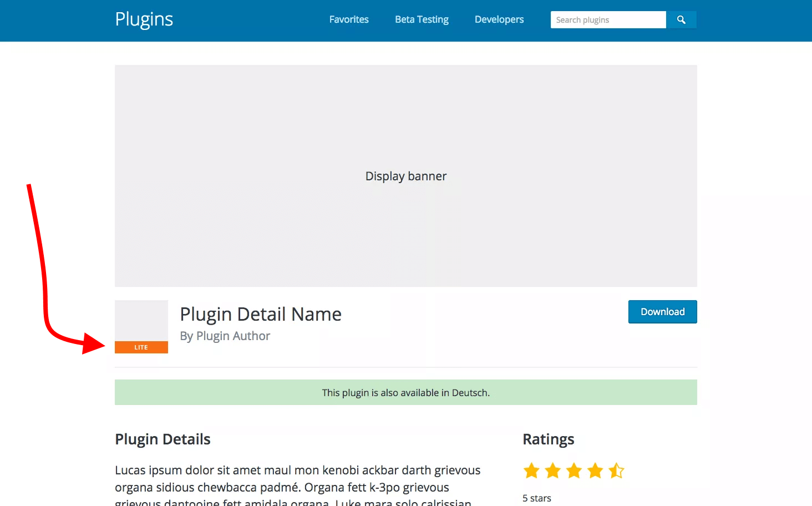The width and height of the screenshot is (812, 506).
Task: Click the Display banner image
Action: click(x=405, y=176)
